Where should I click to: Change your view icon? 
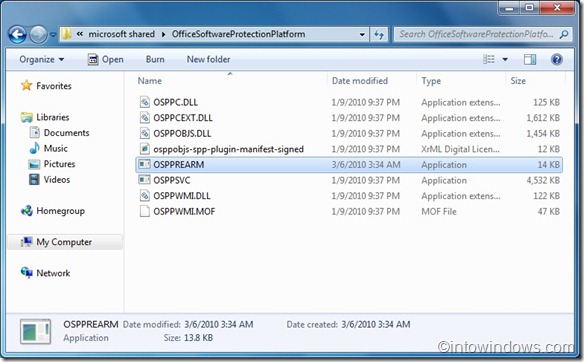[x=489, y=59]
